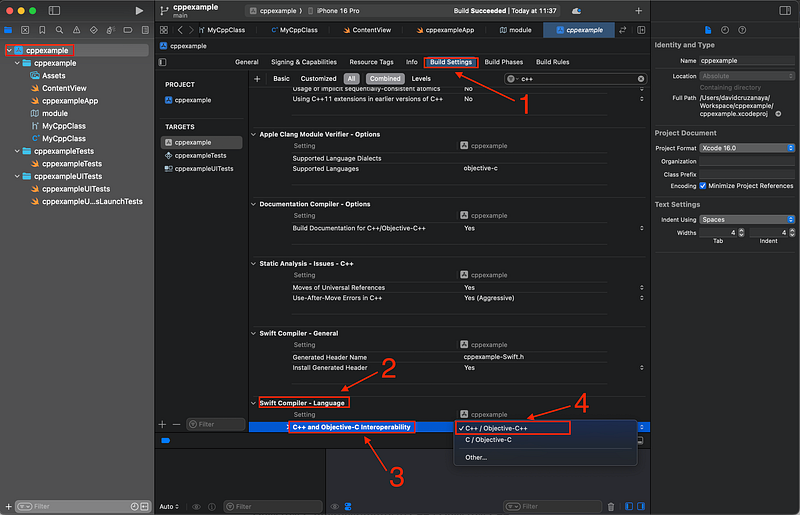Open the Auto variables view dropdown
The image size is (800, 515).
[169, 507]
